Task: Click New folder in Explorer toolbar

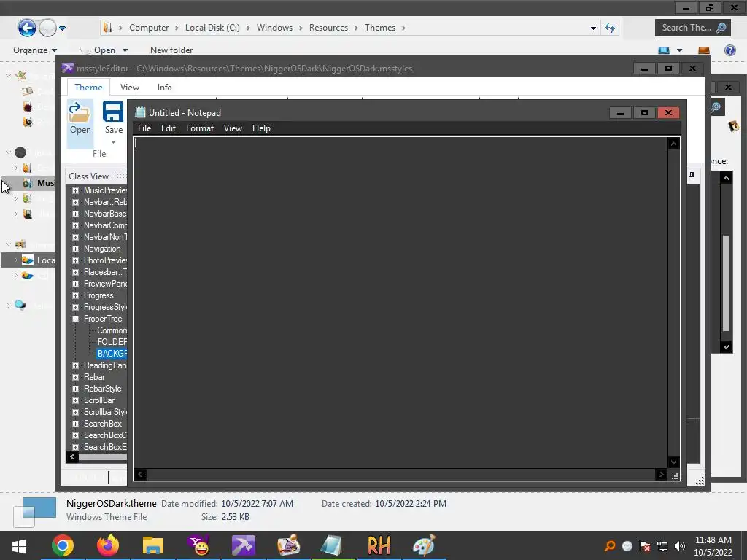Action: (171, 50)
